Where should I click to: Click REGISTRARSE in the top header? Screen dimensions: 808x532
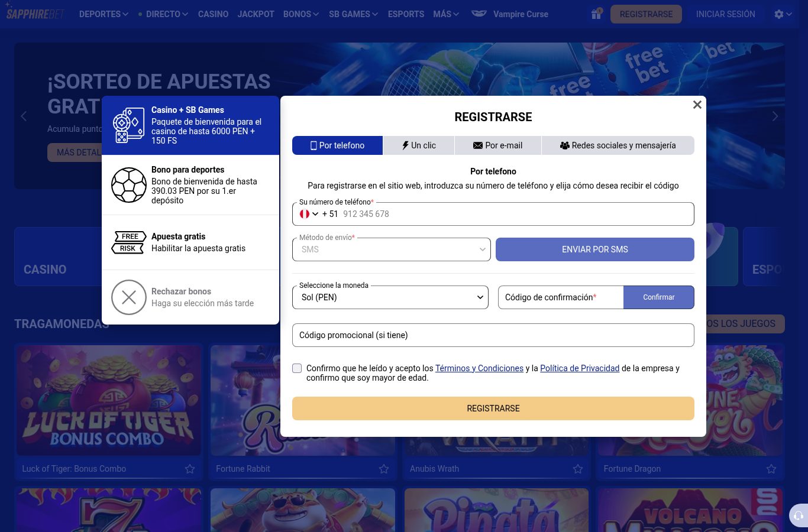tap(646, 14)
